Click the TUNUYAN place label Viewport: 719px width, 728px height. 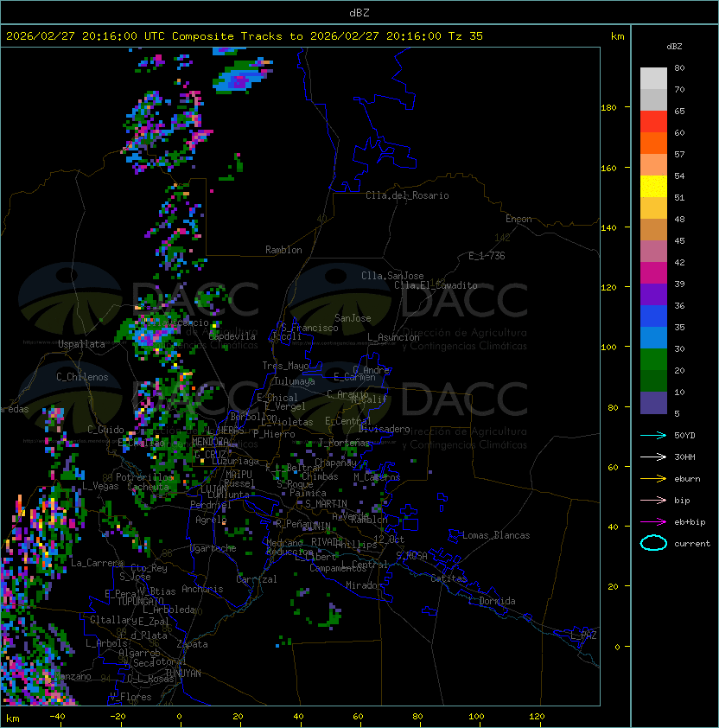point(183,674)
